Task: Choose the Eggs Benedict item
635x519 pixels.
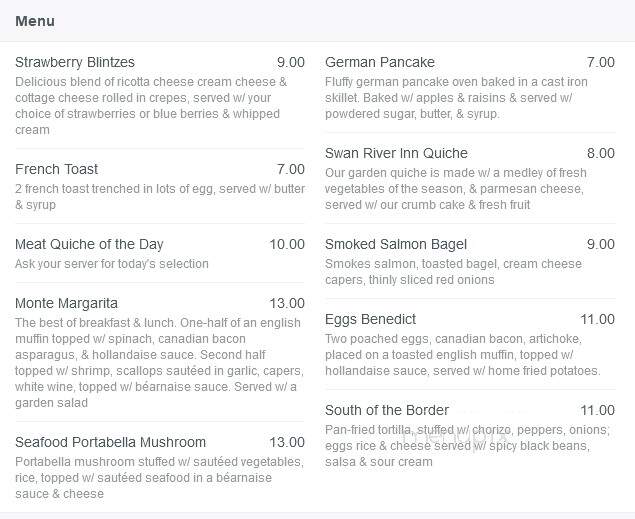Action: (370, 319)
